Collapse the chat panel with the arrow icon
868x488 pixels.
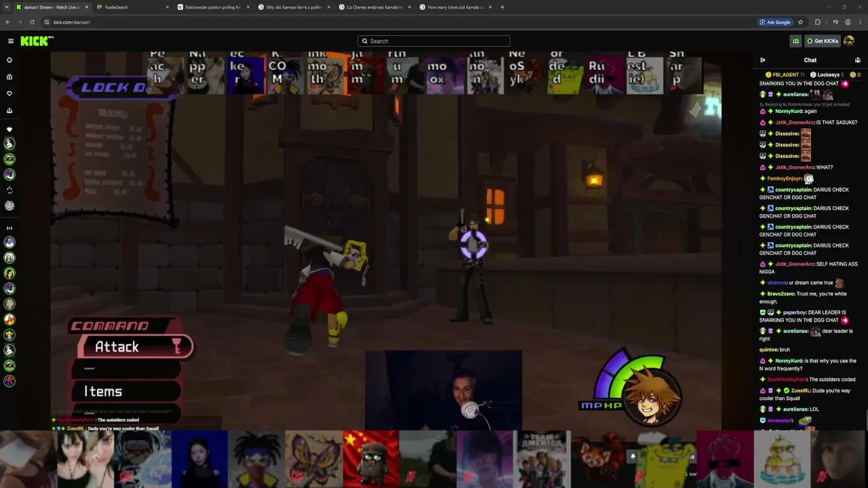(x=763, y=60)
